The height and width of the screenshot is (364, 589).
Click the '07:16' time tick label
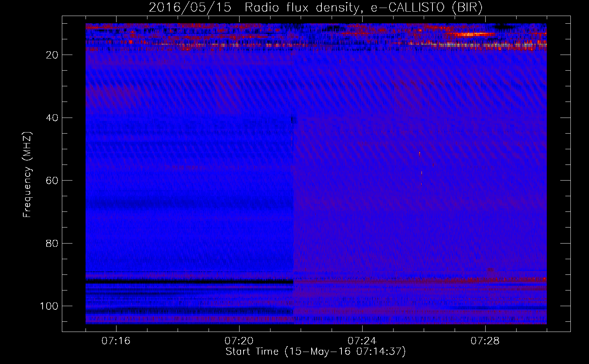point(116,341)
